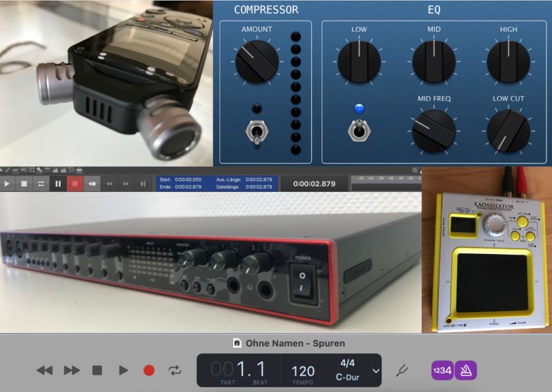Toggle loop playback in the audio editor
Viewport: 552px width, 392px height.
[x=41, y=184]
